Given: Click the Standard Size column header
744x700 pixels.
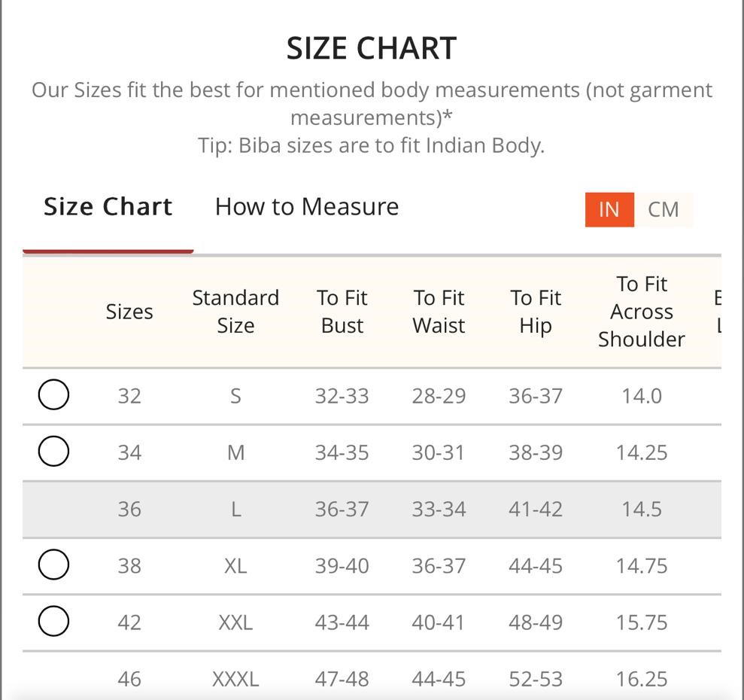Looking at the screenshot, I should 235,312.
